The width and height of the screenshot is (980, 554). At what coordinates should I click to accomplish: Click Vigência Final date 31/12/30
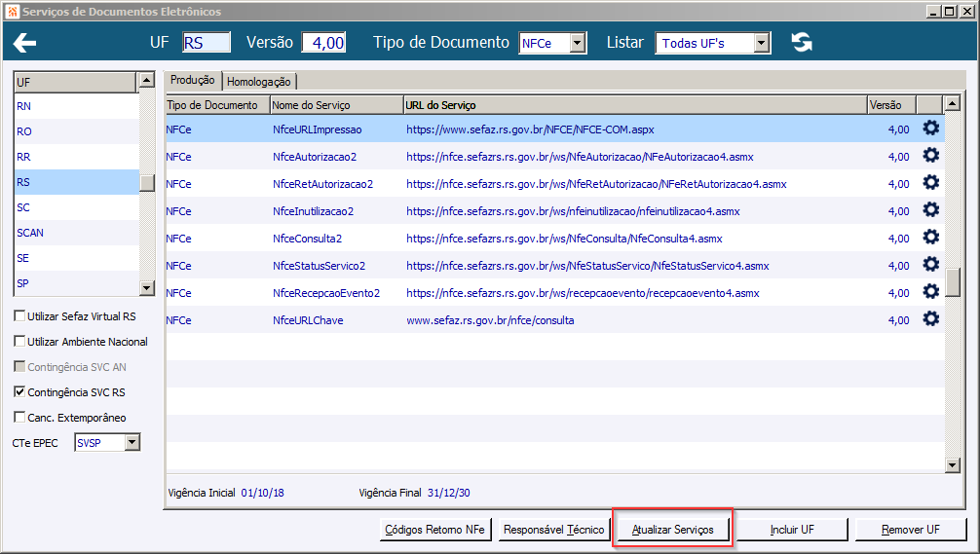(x=449, y=493)
